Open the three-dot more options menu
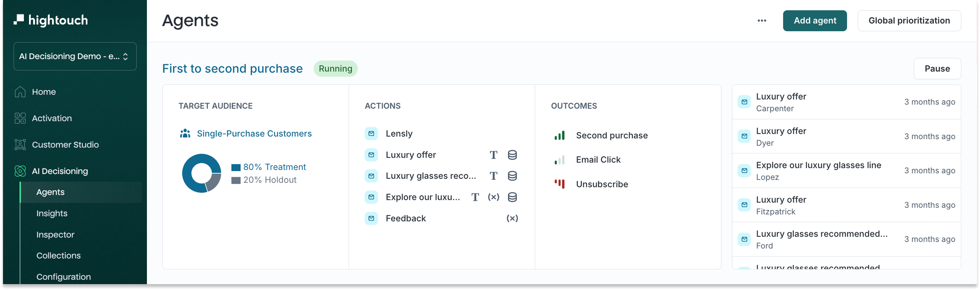Image resolution: width=980 pixels, height=290 pixels. [762, 21]
